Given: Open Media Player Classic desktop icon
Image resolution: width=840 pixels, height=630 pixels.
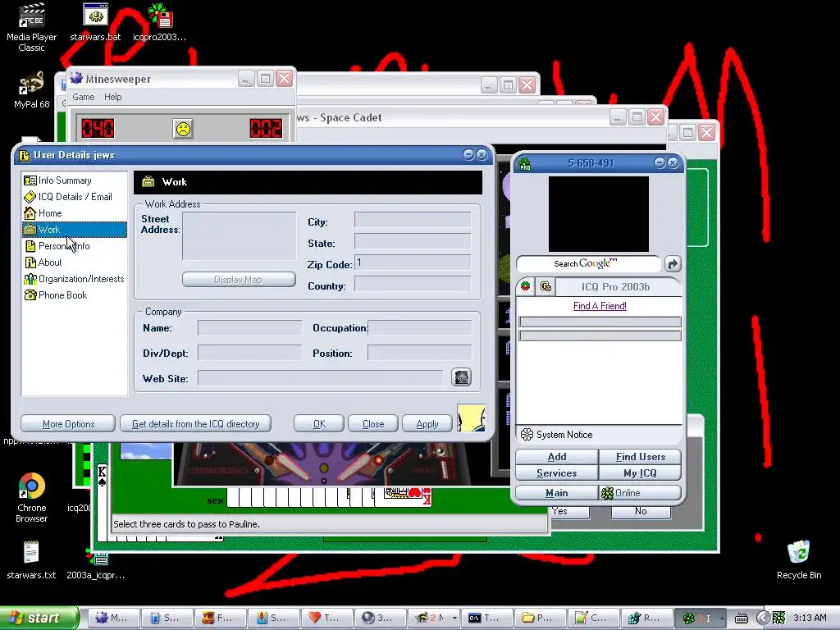Looking at the screenshot, I should 32,27.
